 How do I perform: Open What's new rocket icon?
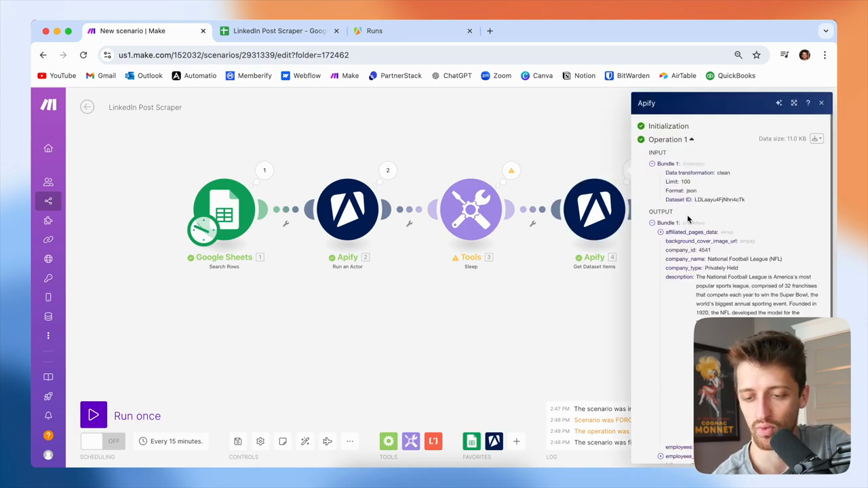[x=48, y=396]
